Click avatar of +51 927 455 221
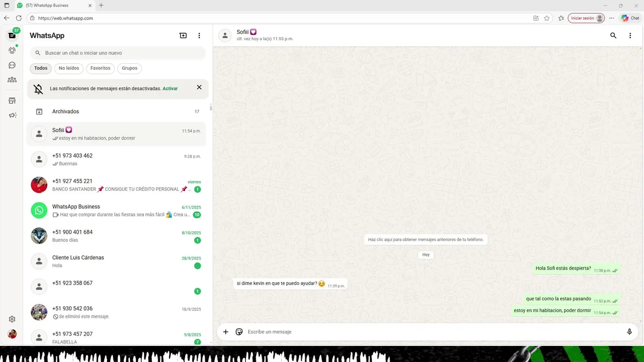This screenshot has width=644, height=362. (x=39, y=185)
